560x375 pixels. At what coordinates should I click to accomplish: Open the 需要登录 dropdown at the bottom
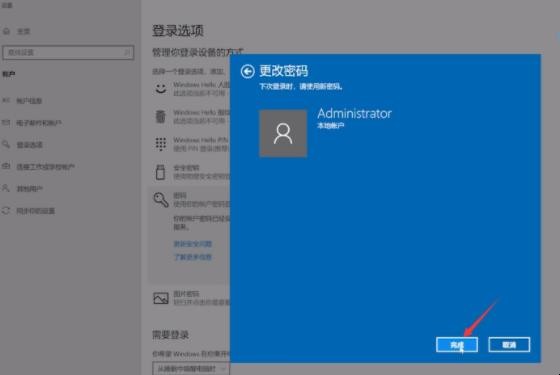(x=191, y=369)
